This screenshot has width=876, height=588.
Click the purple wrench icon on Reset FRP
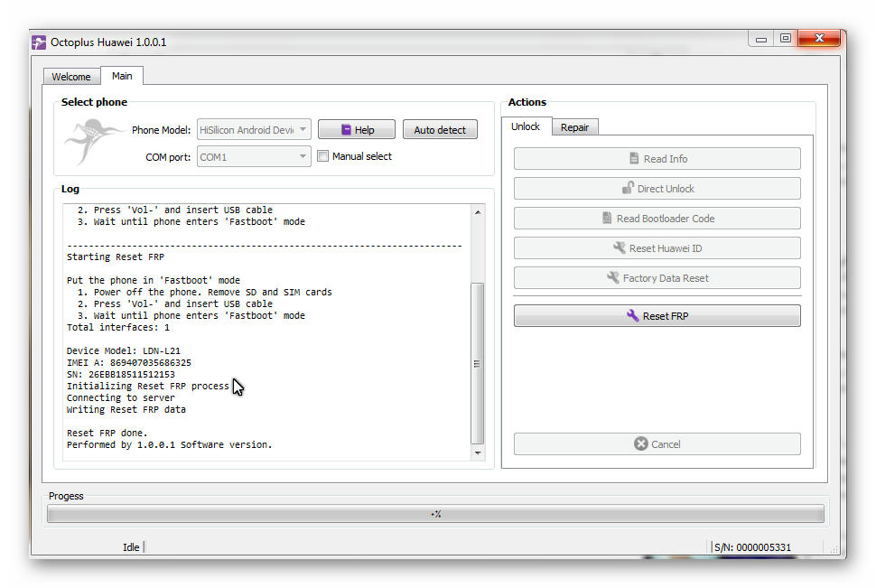tap(632, 315)
